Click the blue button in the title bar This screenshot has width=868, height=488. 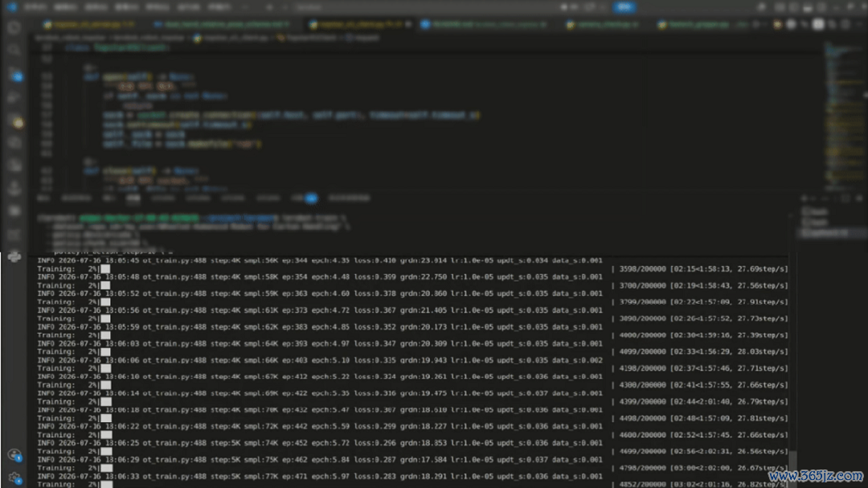click(624, 7)
